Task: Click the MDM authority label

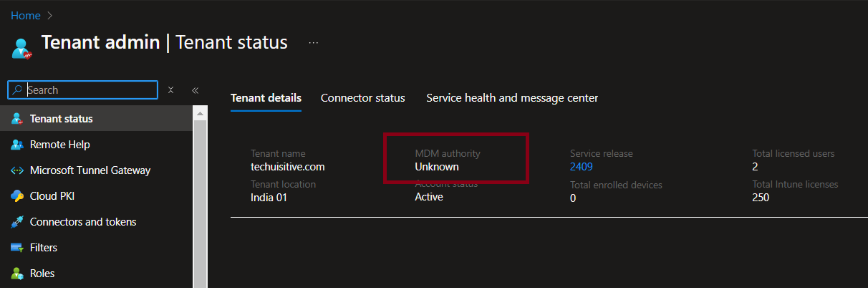Action: (x=448, y=153)
